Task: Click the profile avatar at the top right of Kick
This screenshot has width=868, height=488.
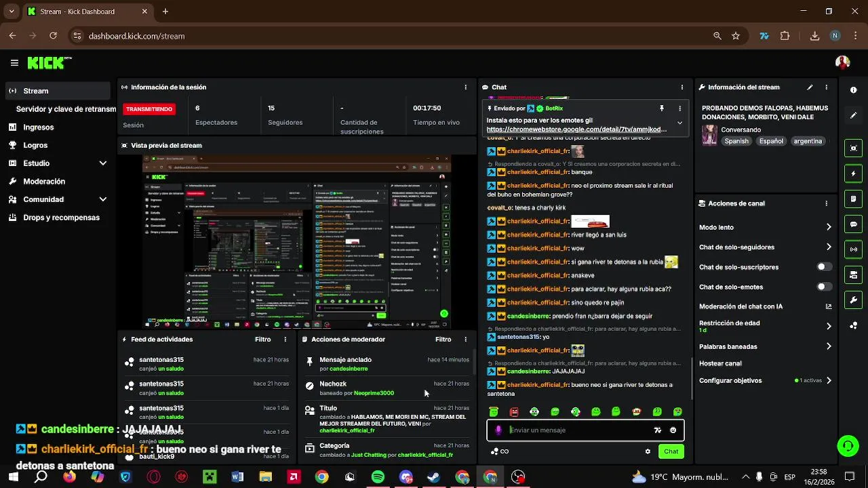Action: pos(843,62)
